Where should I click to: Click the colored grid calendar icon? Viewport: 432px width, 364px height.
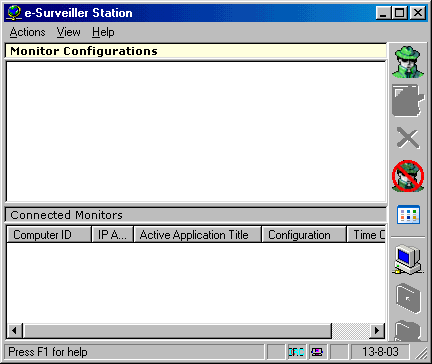click(408, 214)
